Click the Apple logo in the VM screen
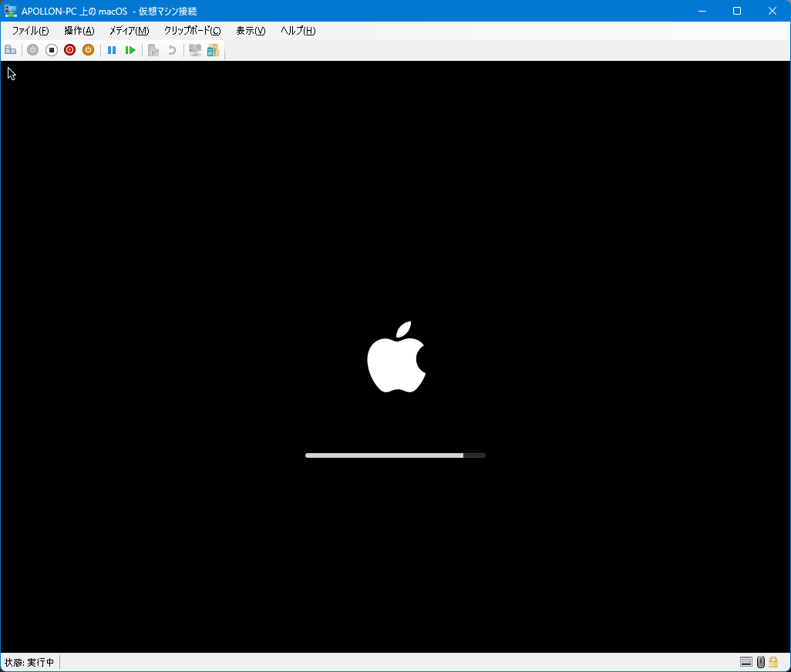The height and width of the screenshot is (672, 791). (x=396, y=357)
